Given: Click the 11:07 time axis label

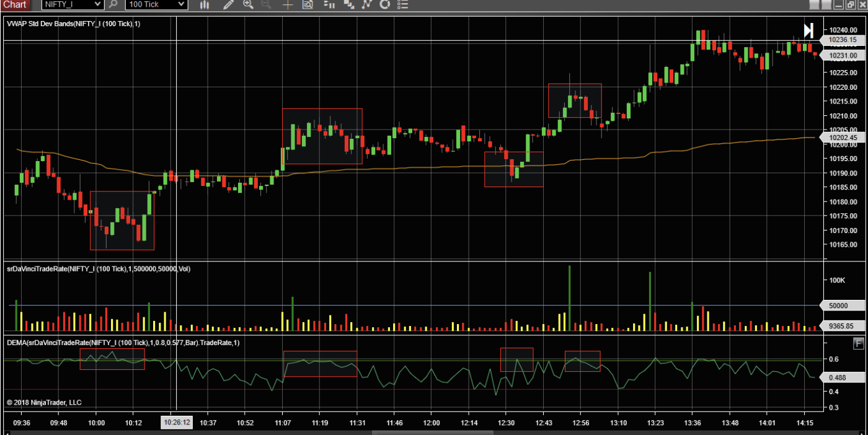Looking at the screenshot, I should pyautogui.click(x=283, y=423).
